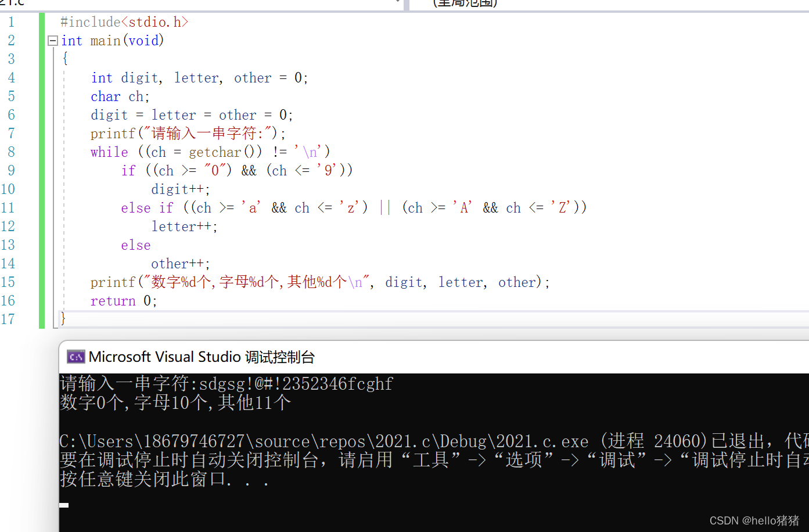
Task: Click the while getchar loop line
Action: [210, 152]
